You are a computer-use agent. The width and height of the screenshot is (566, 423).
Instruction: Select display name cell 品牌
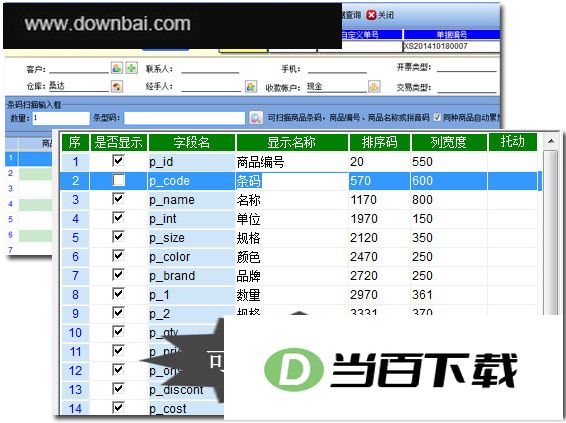click(292, 276)
